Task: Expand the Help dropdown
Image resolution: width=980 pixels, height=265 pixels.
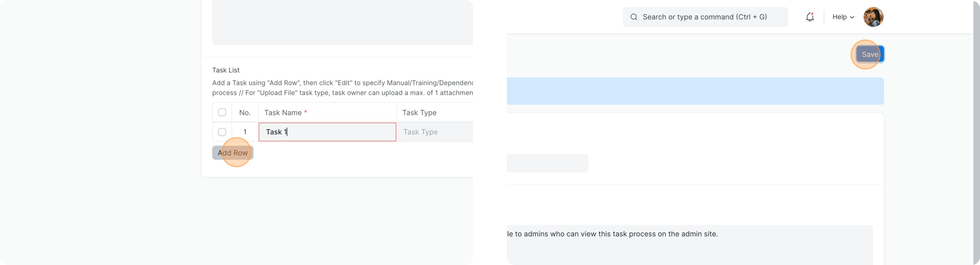Action: point(843,17)
